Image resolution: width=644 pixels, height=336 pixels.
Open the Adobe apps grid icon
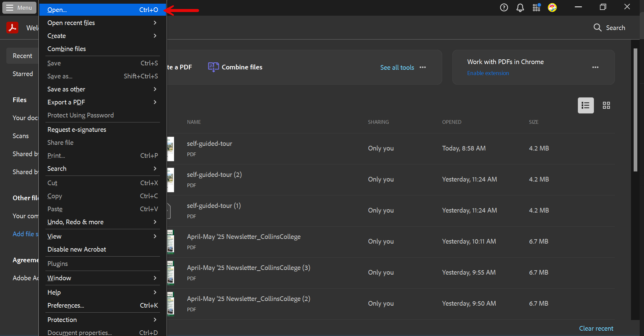point(536,8)
